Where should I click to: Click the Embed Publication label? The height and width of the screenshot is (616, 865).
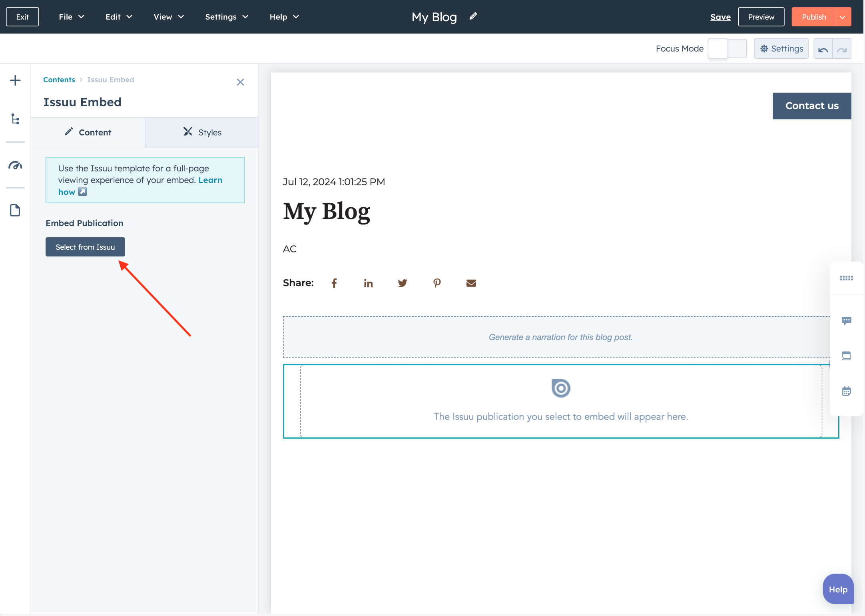click(x=84, y=223)
